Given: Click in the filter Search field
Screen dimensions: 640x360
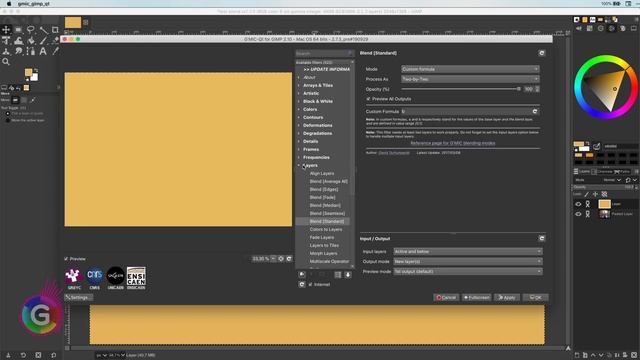Looking at the screenshot, I should 324,53.
